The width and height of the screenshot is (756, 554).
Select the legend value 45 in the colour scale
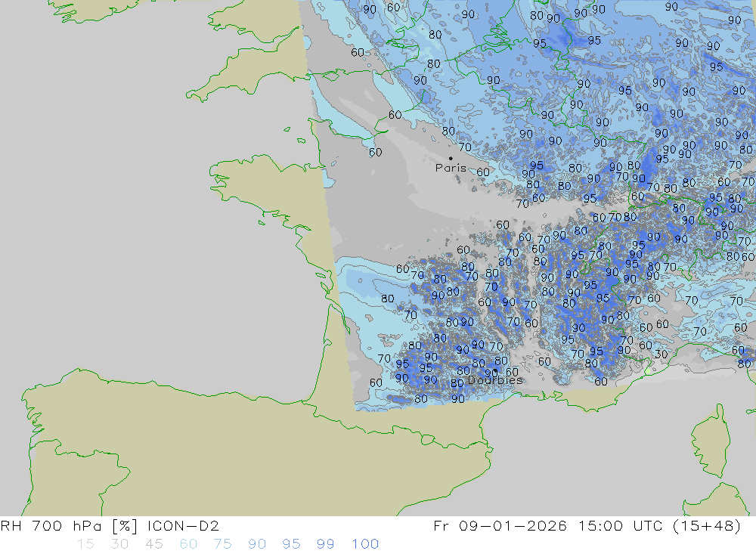(153, 544)
